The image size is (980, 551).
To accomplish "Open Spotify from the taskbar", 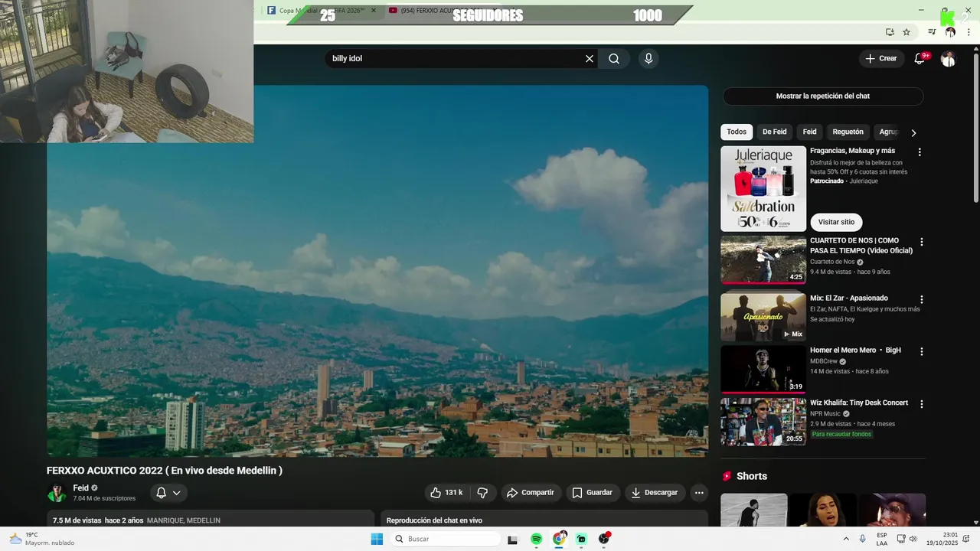I will (x=537, y=539).
